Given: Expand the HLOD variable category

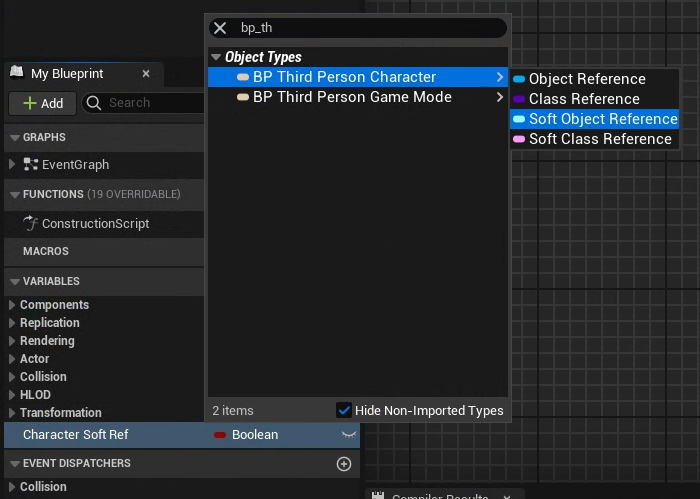Looking at the screenshot, I should click(x=12, y=395).
